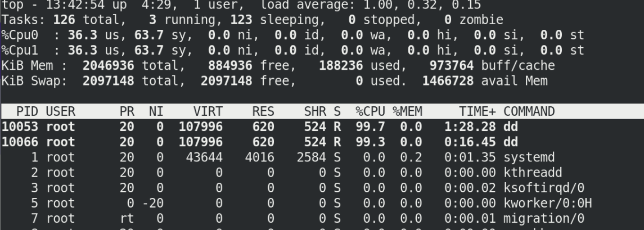The width and height of the screenshot is (644, 230).
Task: Click the 2046936 total memory value
Action: coord(109,66)
